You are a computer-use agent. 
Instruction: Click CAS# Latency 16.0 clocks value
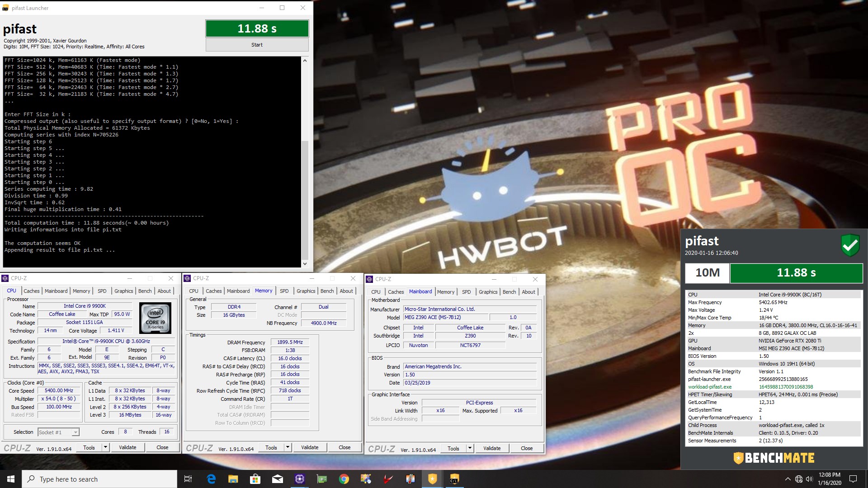[x=290, y=358]
